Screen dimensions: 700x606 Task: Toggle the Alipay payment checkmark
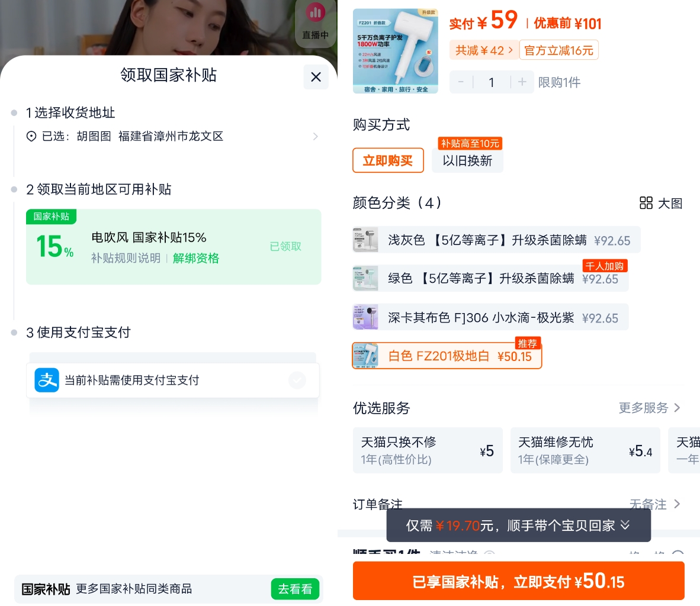297,380
